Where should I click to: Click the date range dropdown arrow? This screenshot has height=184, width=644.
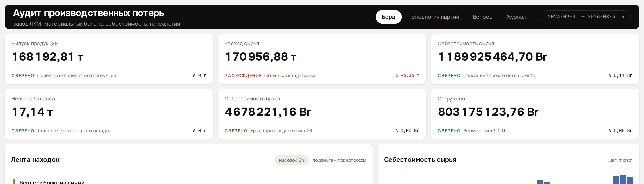[x=623, y=17]
